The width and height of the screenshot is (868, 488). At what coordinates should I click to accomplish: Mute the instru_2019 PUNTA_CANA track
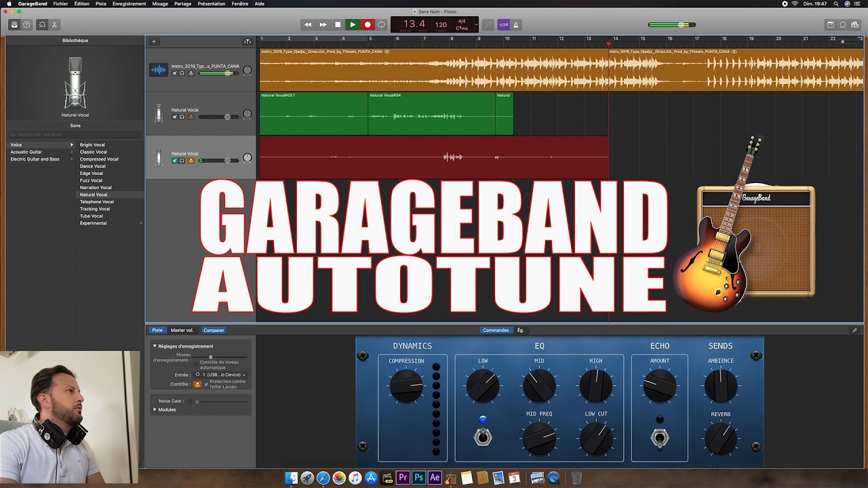click(175, 73)
